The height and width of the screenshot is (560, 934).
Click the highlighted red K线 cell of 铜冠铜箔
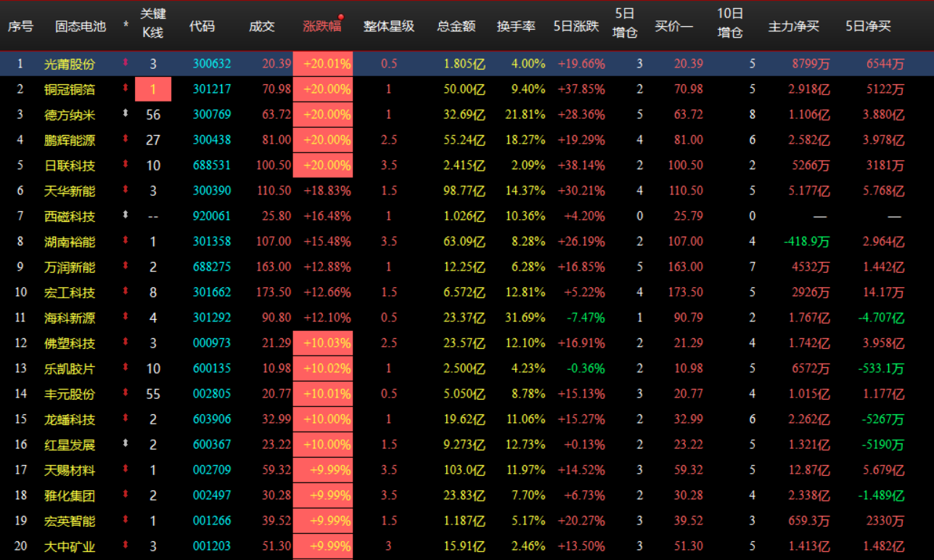click(153, 88)
